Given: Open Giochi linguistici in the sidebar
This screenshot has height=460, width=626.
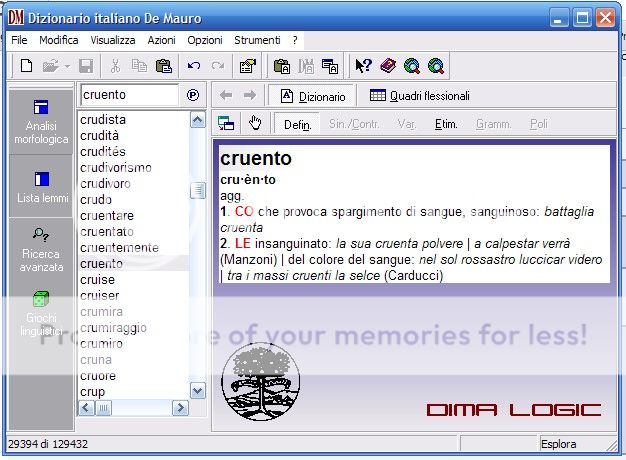Looking at the screenshot, I should (x=41, y=314).
